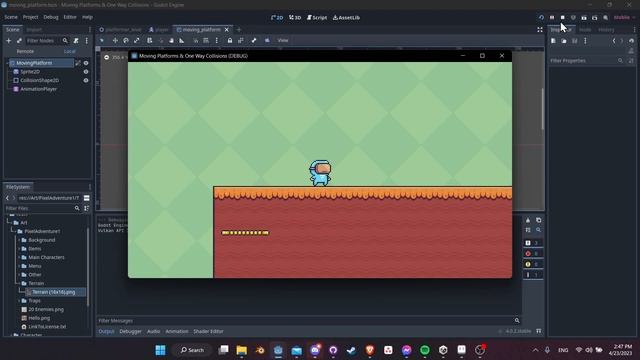The image size is (640, 360).
Task: Open the Debugger bottom panel
Action: 131,331
